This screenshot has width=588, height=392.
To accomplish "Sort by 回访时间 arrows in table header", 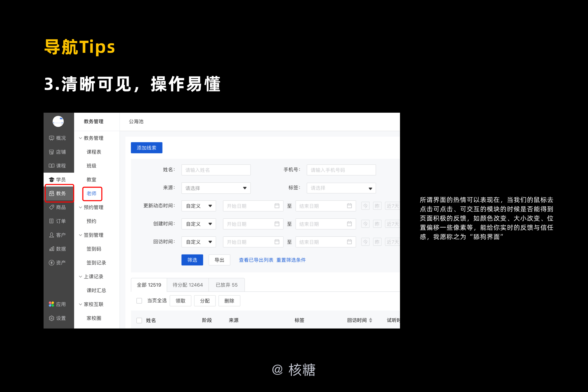I will tap(370, 320).
